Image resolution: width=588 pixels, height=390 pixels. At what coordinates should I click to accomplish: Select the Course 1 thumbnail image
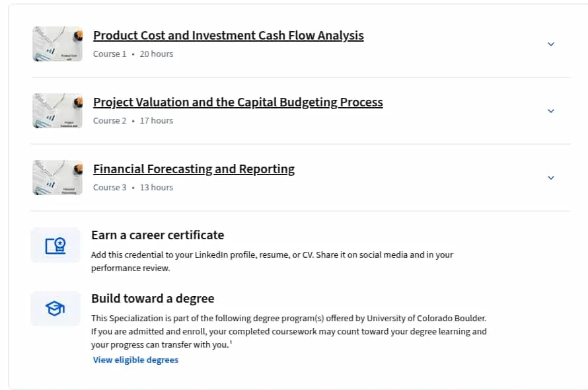coord(57,44)
